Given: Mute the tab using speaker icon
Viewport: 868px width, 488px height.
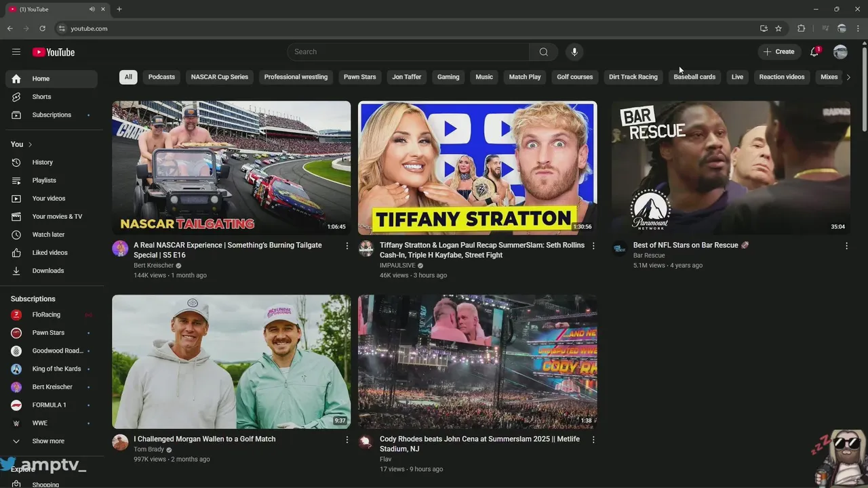Looking at the screenshot, I should [92, 9].
